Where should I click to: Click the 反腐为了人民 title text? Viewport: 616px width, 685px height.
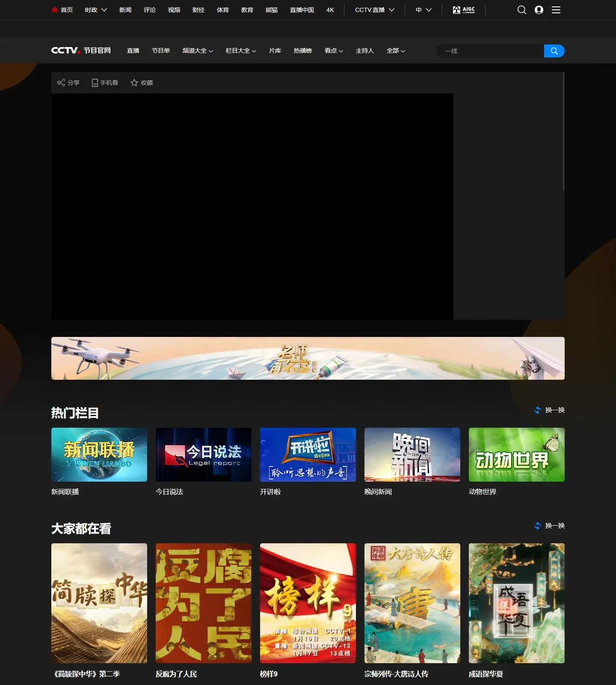[176, 674]
